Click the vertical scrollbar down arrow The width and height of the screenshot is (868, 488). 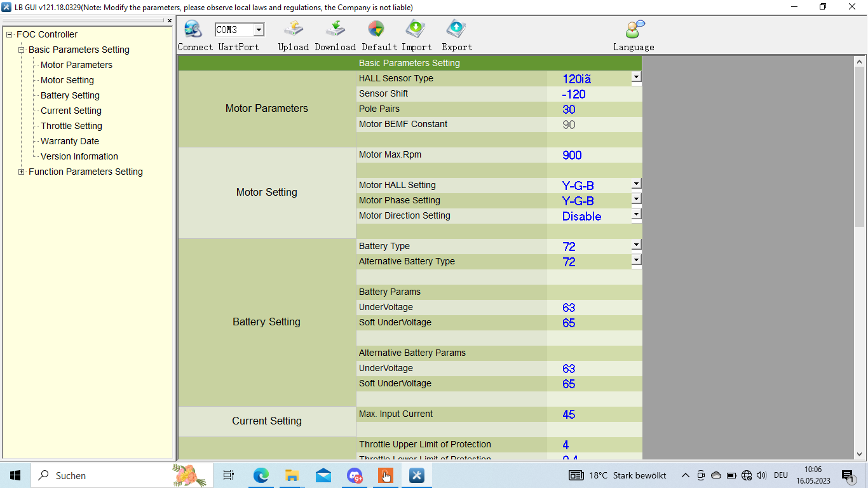pos(859,454)
